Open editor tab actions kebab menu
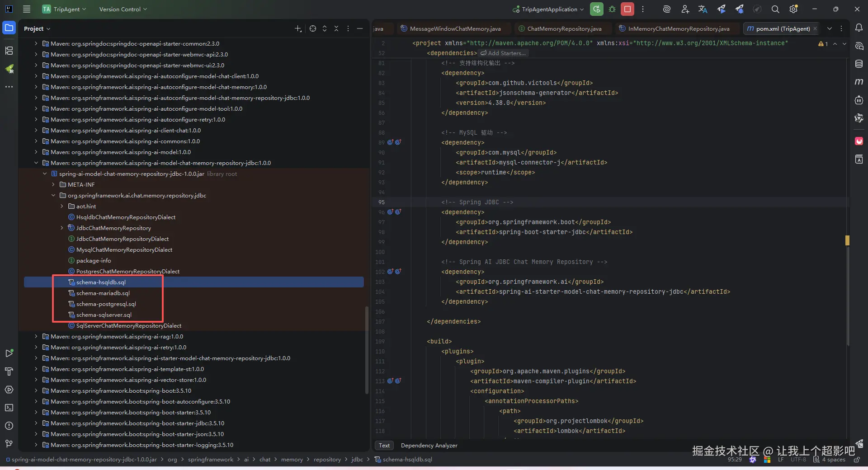This screenshot has height=470, width=868. pos(841,28)
